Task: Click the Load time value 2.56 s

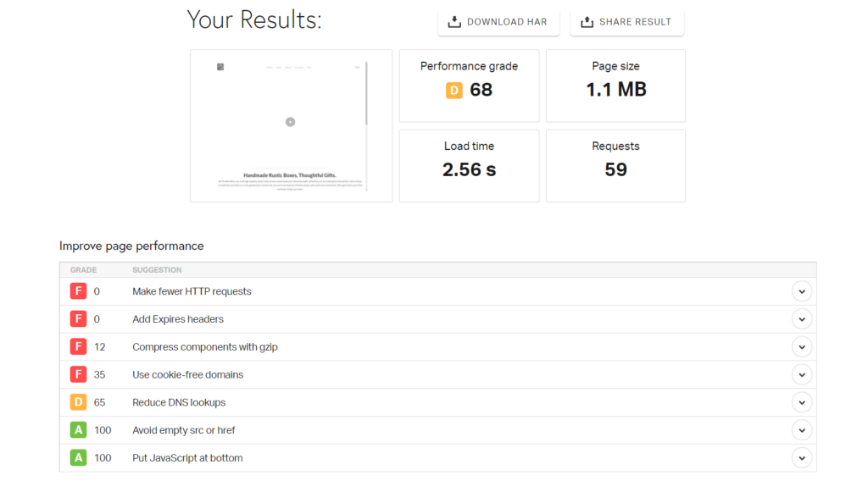Action: coord(469,169)
